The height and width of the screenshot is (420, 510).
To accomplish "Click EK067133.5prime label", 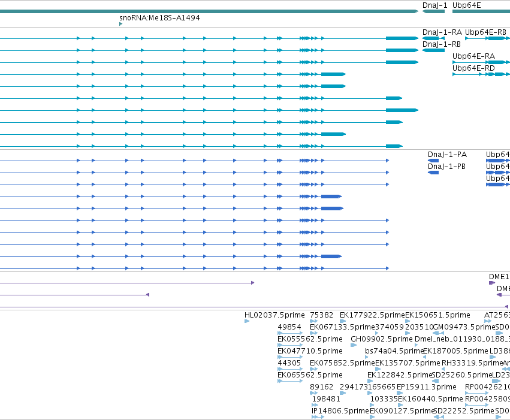I will pos(342,327).
